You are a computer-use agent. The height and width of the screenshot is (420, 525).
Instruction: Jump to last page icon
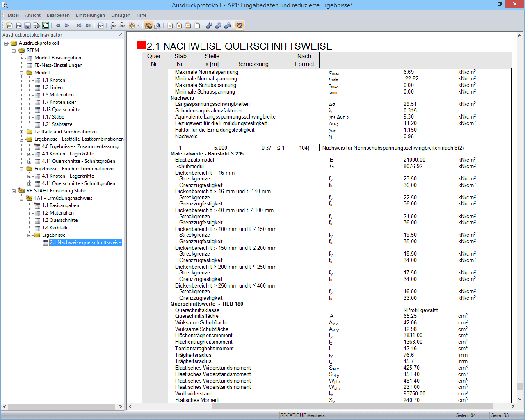coord(88,25)
